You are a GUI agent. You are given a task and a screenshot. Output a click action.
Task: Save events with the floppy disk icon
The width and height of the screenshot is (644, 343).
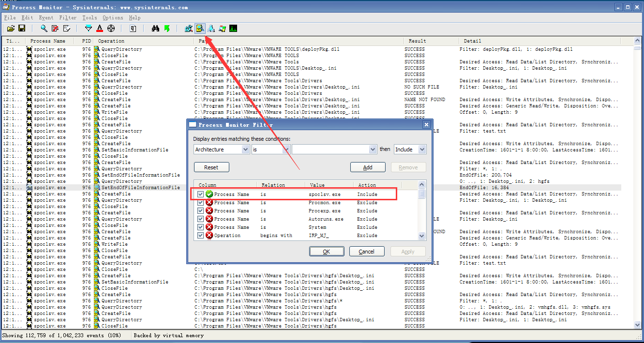(22, 29)
